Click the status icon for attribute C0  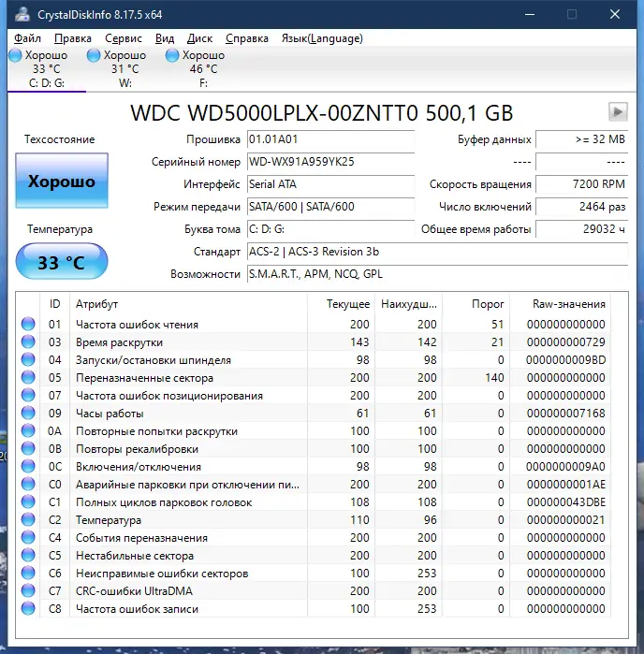click(28, 485)
